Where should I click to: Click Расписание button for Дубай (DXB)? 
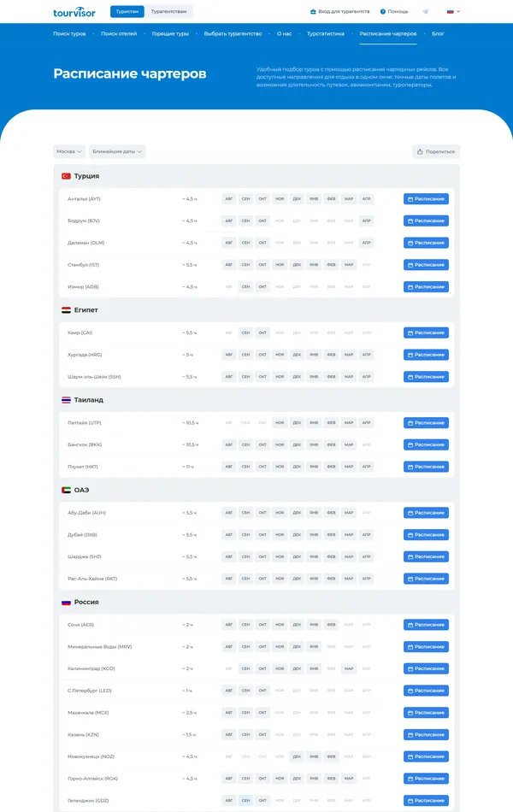point(427,534)
